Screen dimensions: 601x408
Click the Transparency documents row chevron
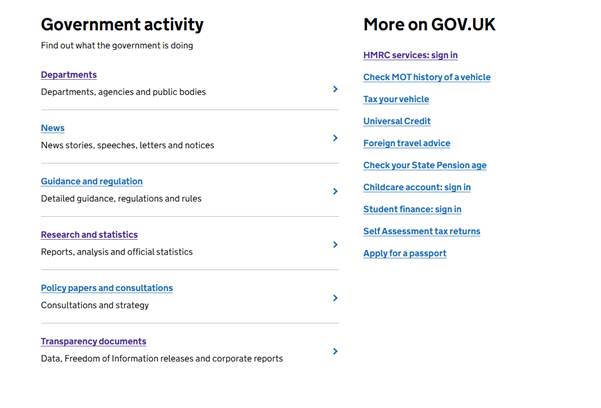click(x=335, y=351)
